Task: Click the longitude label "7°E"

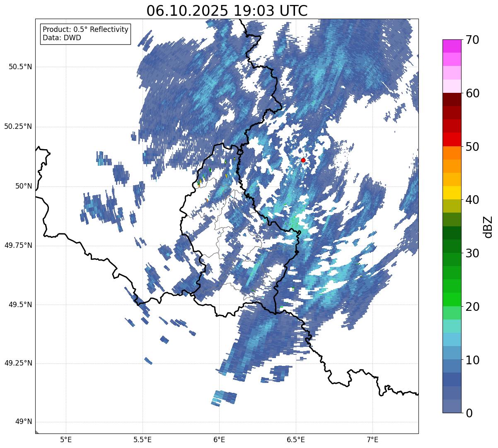Action: point(372,439)
